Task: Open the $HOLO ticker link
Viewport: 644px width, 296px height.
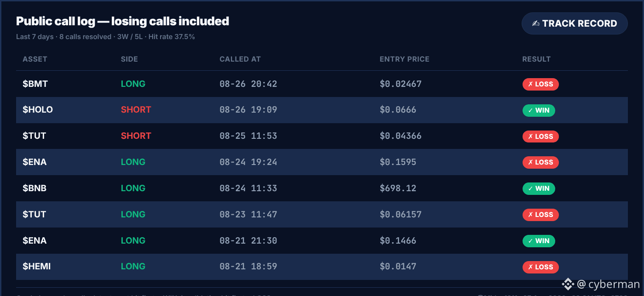Action: pos(38,110)
